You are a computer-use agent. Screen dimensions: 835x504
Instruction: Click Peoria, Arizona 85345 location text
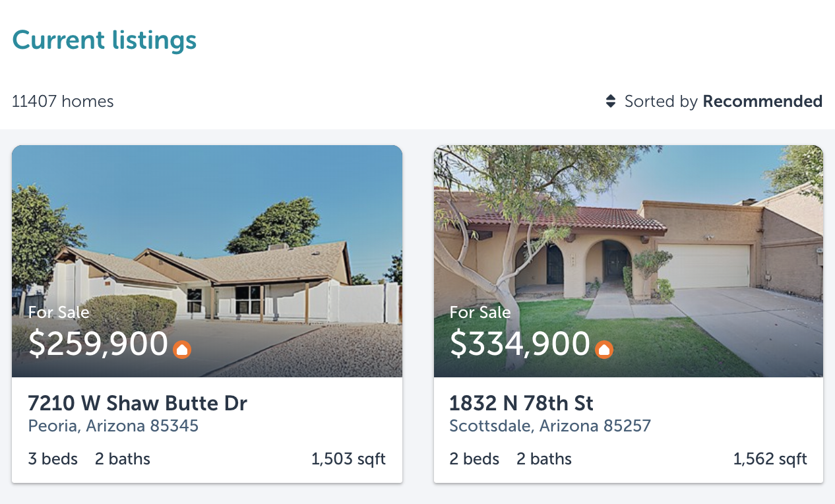point(113,426)
